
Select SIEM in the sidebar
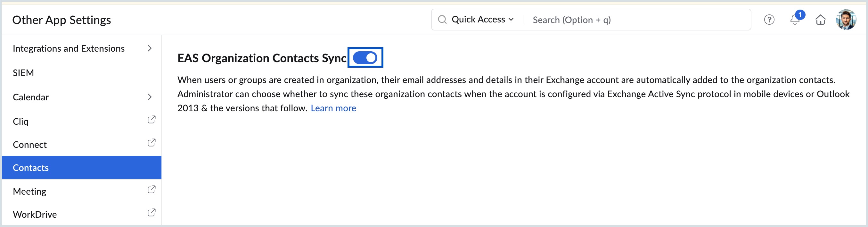point(24,73)
